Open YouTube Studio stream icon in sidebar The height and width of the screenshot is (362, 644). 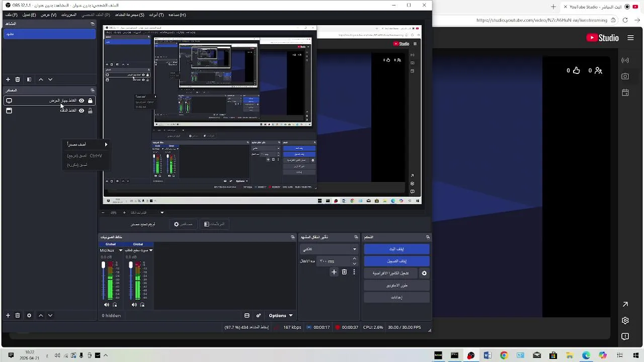[625, 60]
